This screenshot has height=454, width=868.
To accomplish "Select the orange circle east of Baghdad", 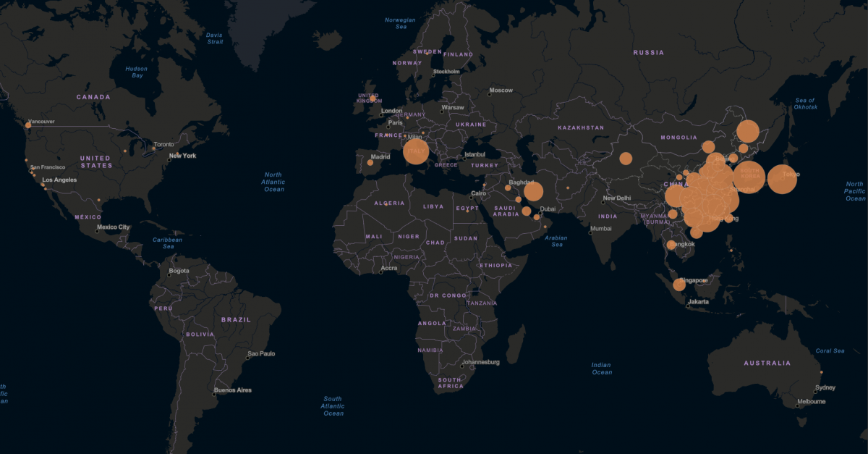I will tap(533, 191).
